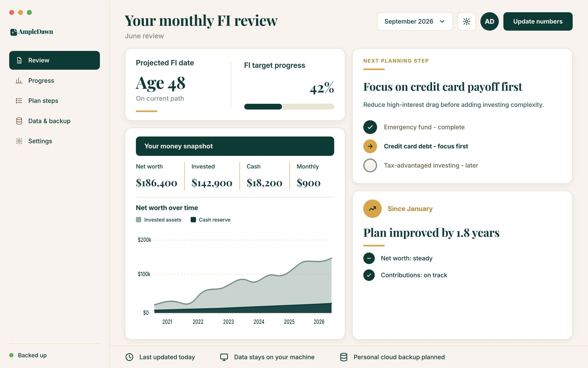588x368 pixels.
Task: Click the Last updated clock icon
Action: click(x=129, y=357)
